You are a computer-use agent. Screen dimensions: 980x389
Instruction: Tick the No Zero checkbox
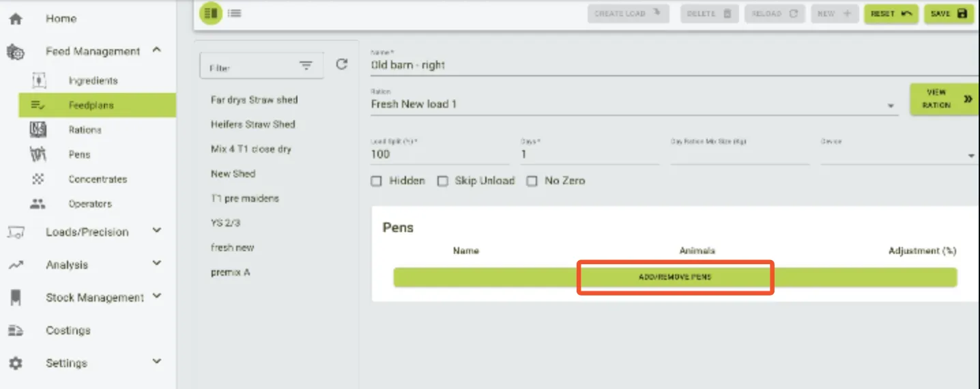(x=532, y=182)
